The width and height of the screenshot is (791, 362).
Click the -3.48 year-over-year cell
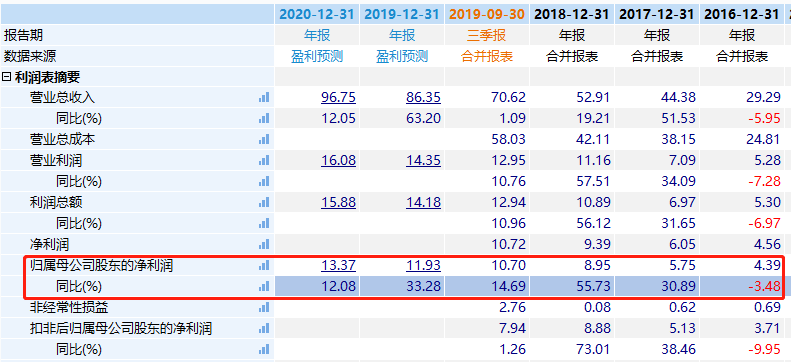click(741, 286)
